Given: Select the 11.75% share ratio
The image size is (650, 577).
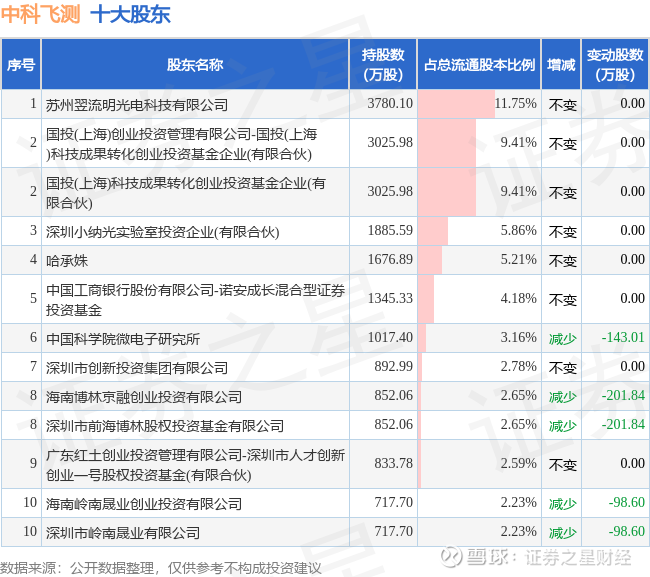Looking at the screenshot, I should [516, 103].
